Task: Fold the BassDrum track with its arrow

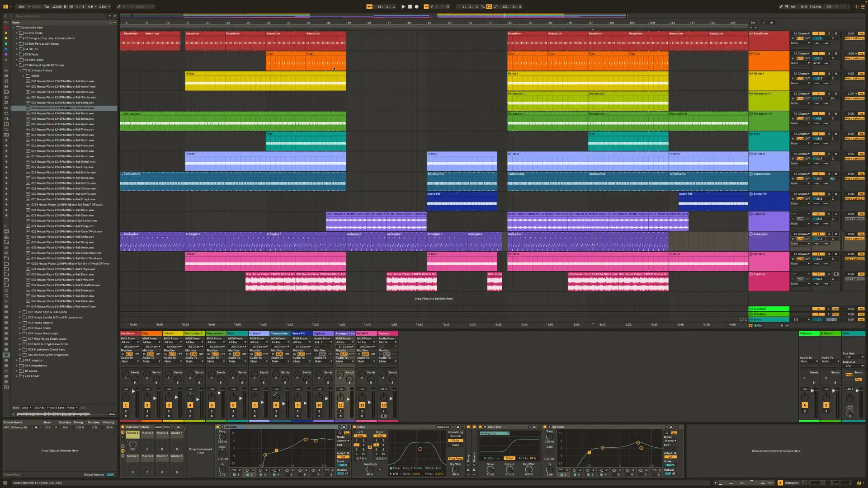Action: tap(751, 33)
